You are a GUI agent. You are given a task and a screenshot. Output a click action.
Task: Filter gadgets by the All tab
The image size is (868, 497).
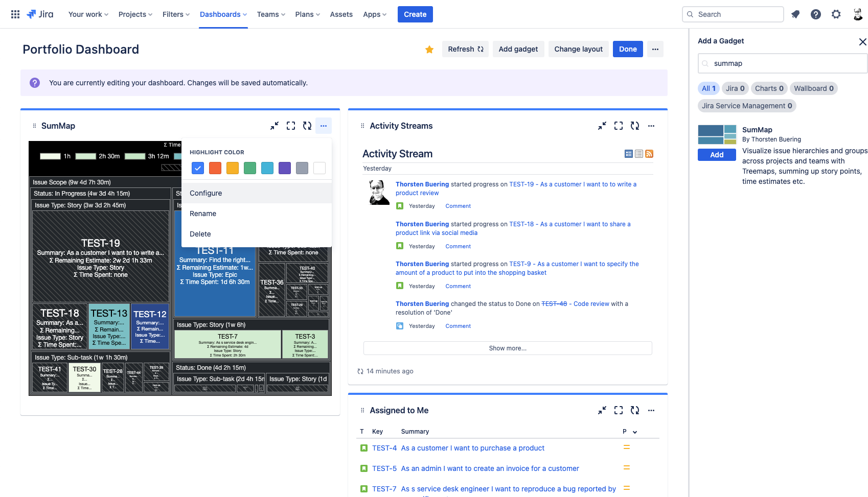709,88
